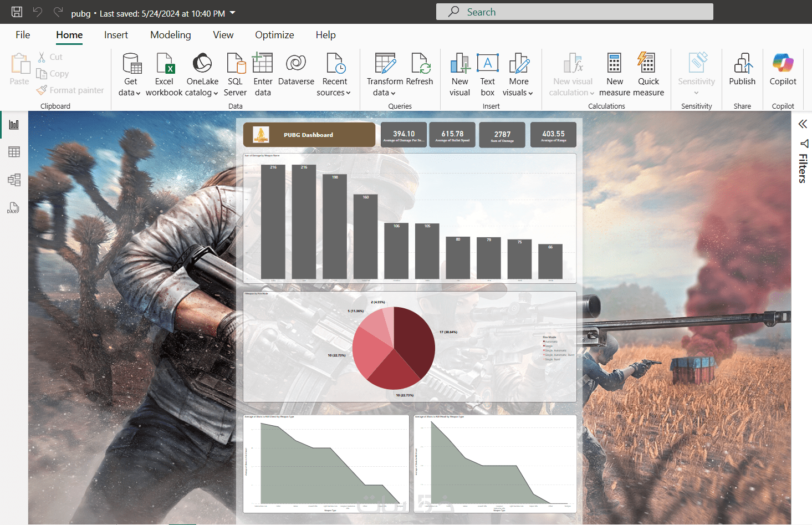Open Copilot from the ribbon
Image resolution: width=812 pixels, height=525 pixels.
coord(783,70)
